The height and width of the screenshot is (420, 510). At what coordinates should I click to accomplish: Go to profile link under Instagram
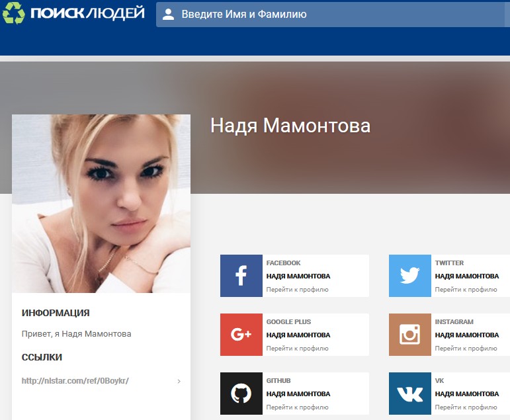tap(466, 348)
